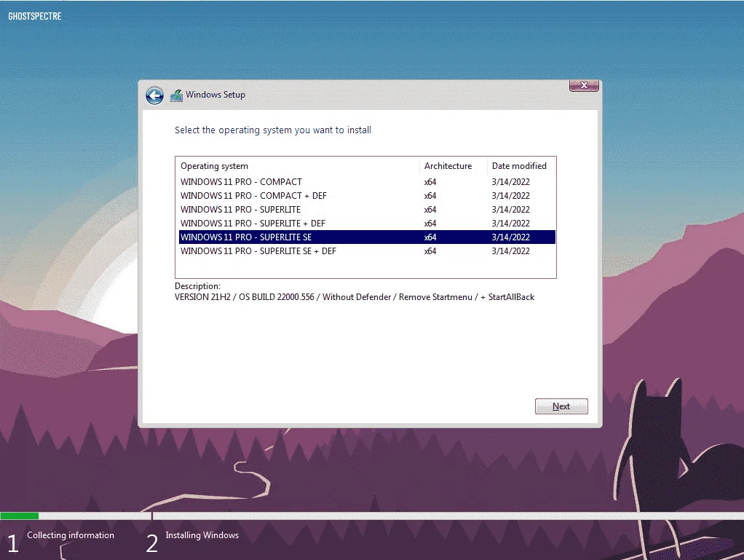Image resolution: width=744 pixels, height=560 pixels.
Task: Click the Date modified column header
Action: tap(521, 166)
